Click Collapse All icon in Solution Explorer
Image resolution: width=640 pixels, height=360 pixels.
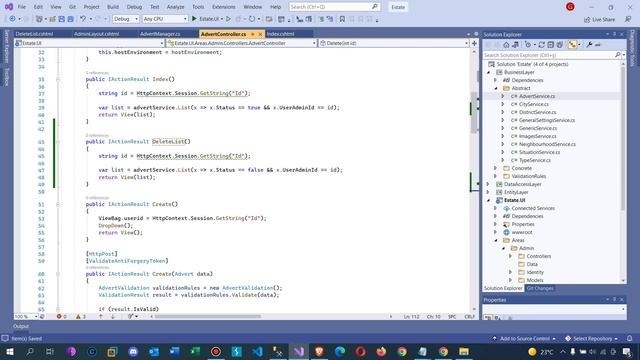click(551, 45)
